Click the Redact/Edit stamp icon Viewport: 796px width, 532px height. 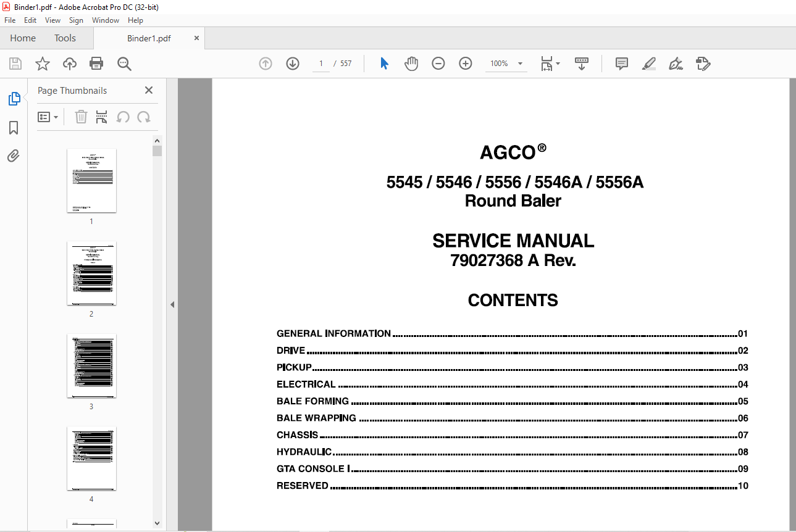point(703,64)
